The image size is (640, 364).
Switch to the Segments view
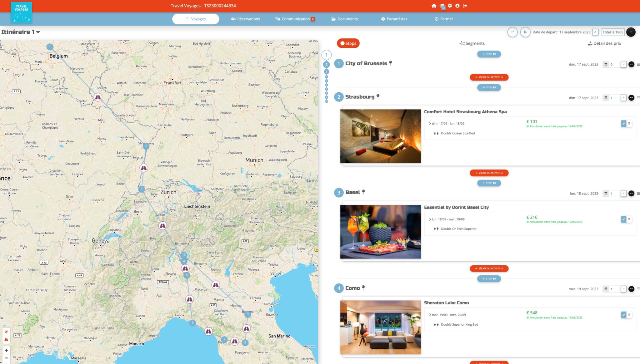[x=472, y=43]
